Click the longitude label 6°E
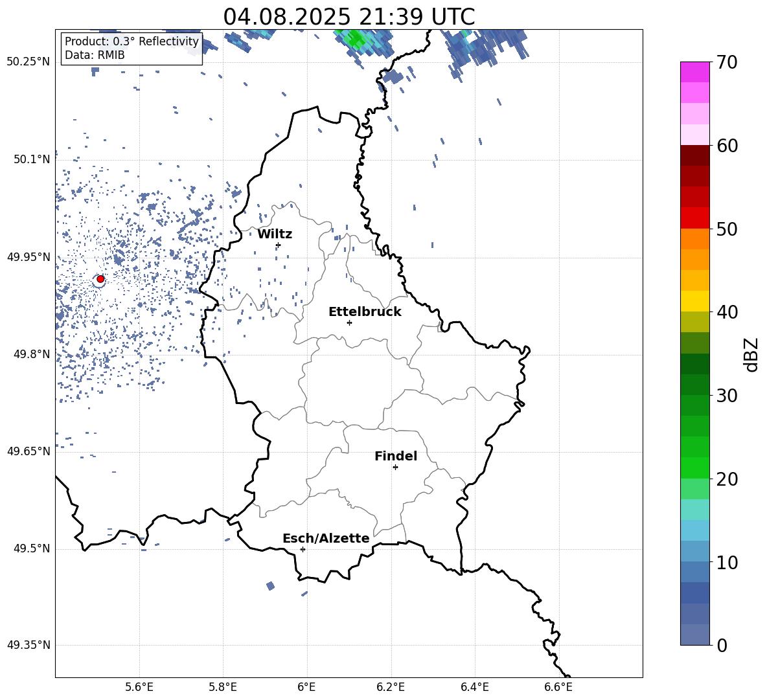 (307, 687)
